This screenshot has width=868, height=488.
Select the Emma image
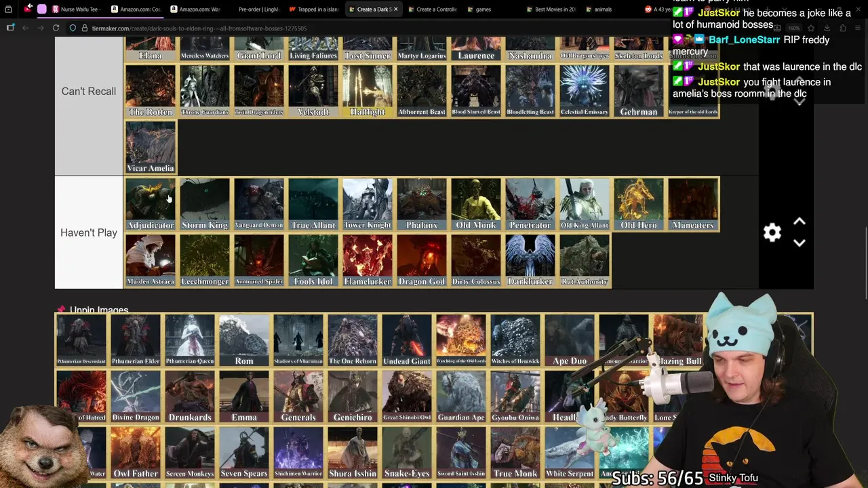tap(244, 396)
